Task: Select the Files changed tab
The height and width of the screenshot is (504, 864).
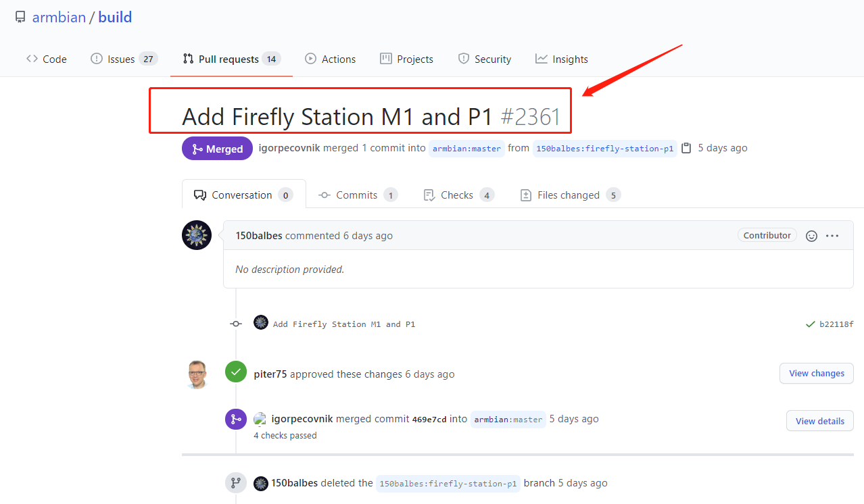Action: click(x=570, y=195)
